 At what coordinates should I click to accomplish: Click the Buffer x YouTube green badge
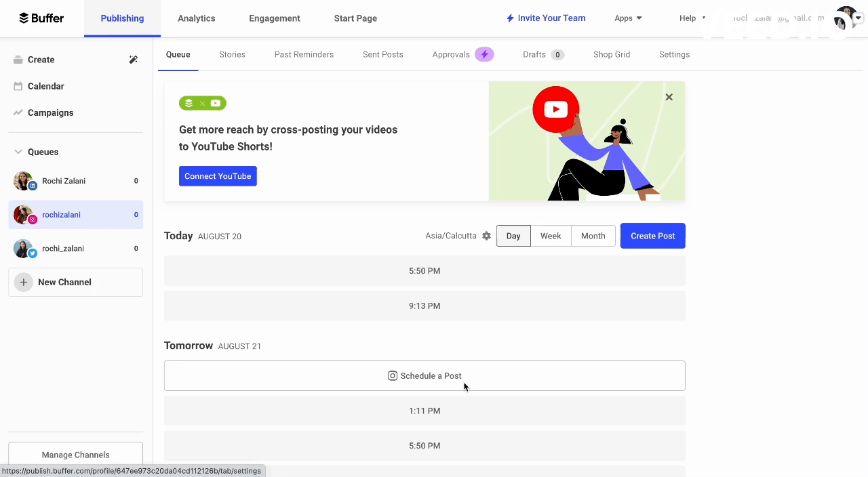click(x=203, y=103)
